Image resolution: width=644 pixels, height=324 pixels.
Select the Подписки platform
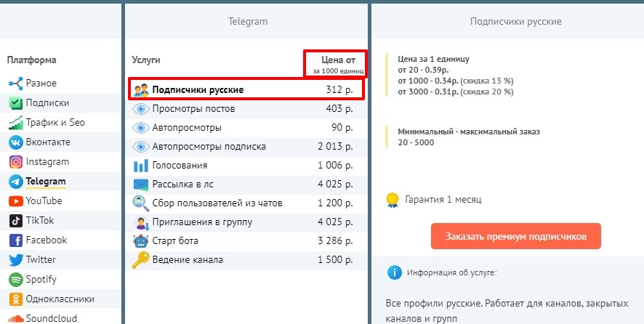[x=47, y=103]
